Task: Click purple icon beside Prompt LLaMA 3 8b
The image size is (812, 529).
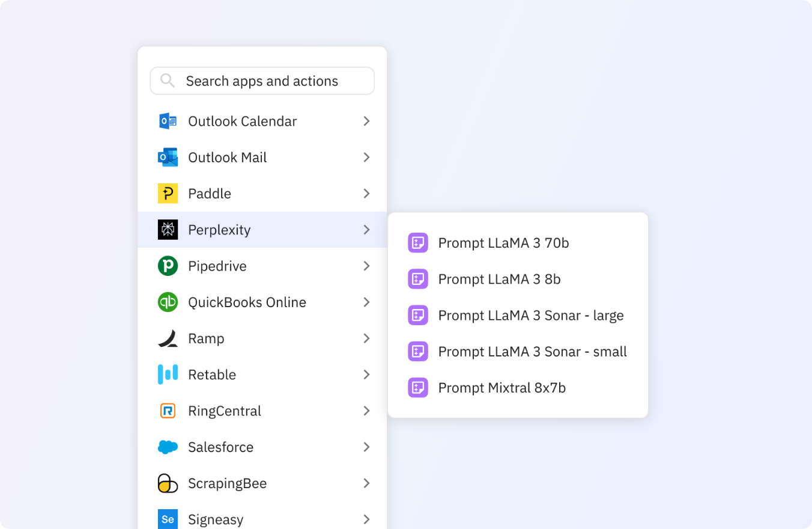Action: point(418,279)
